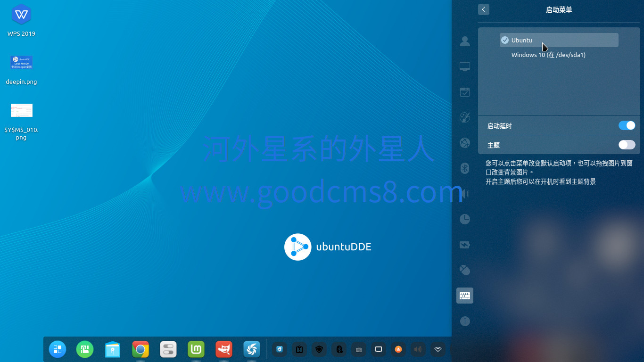This screenshot has width=644, height=362.
Task: Open System Information sidebar icon
Action: click(x=465, y=321)
